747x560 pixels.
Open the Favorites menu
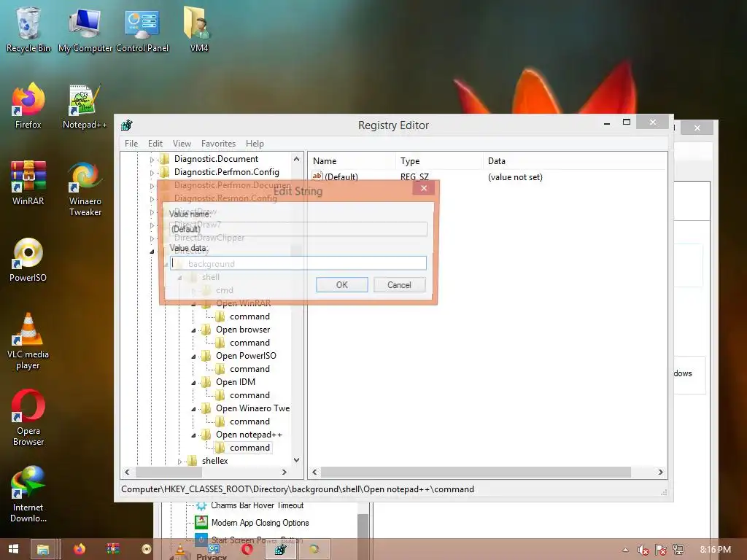pyautogui.click(x=218, y=144)
